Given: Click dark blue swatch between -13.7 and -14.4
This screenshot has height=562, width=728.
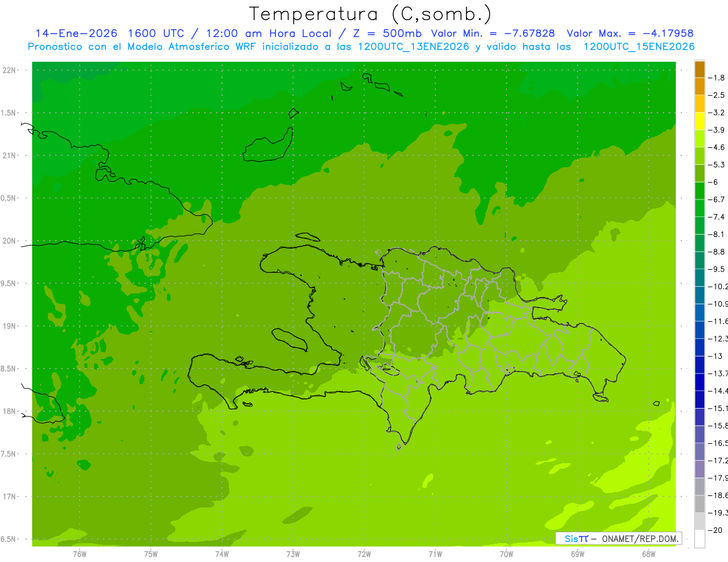Looking at the screenshot, I should 699,382.
